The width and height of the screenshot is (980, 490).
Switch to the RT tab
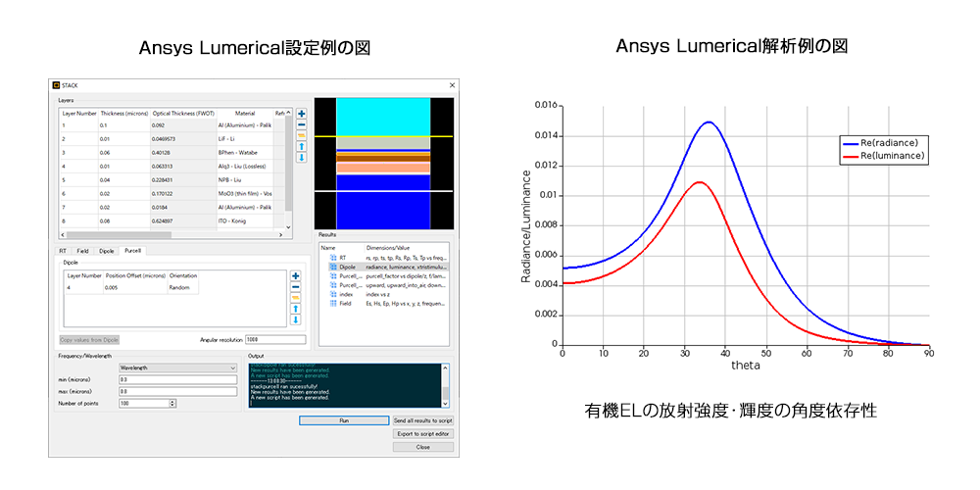click(63, 251)
